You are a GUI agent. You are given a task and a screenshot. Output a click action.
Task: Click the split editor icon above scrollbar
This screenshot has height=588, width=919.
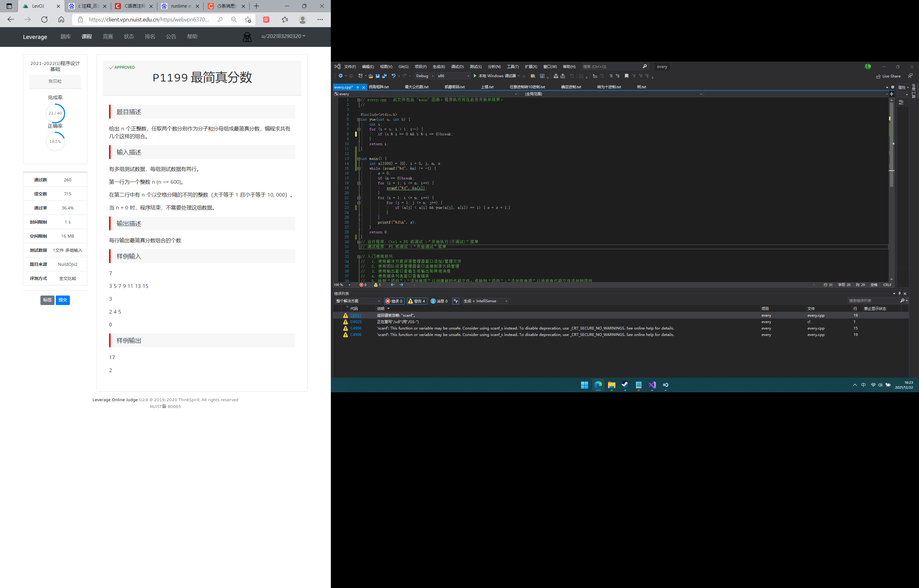891,94
